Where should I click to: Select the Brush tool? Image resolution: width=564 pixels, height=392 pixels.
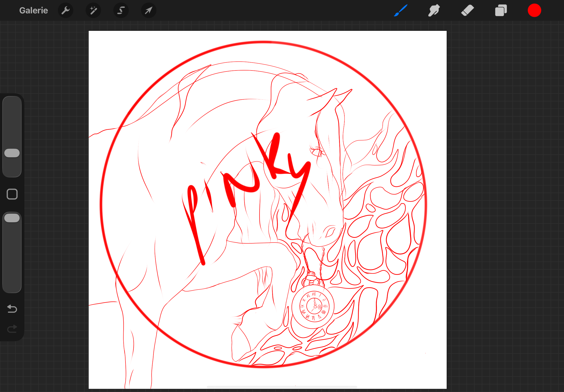[401, 11]
